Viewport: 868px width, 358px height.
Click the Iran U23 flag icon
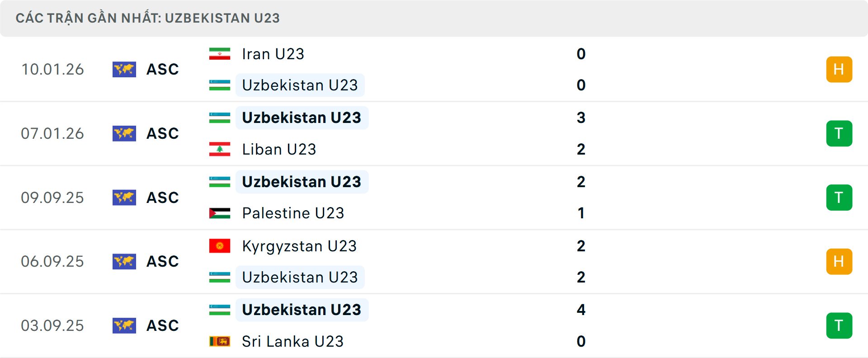(220, 54)
